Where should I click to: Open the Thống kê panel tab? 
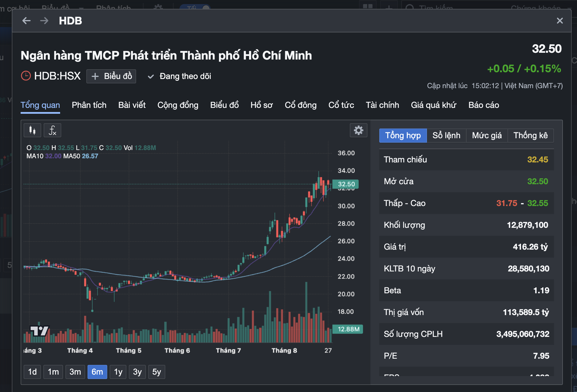pos(530,136)
